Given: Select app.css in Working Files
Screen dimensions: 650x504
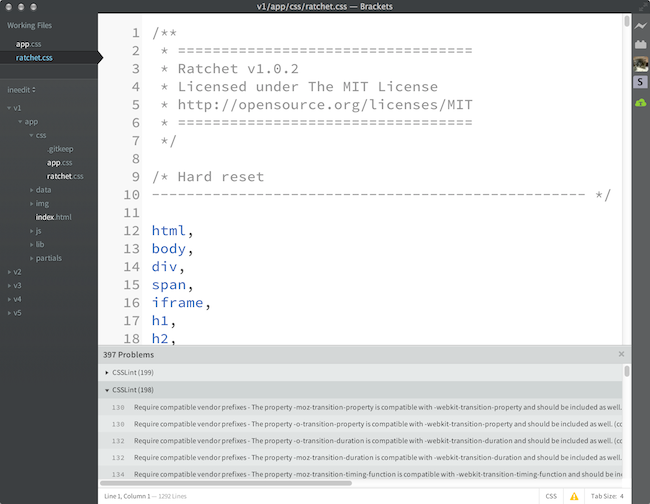Looking at the screenshot, I should [28, 44].
